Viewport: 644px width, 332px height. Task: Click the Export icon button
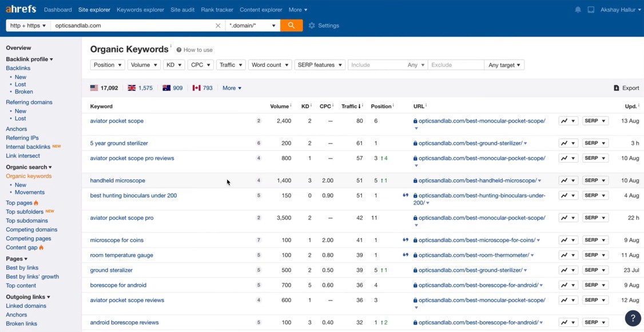click(x=616, y=88)
